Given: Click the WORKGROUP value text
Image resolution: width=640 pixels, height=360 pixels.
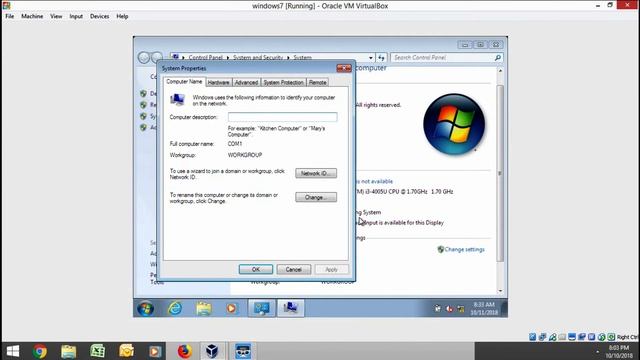Looking at the screenshot, I should coord(245,155).
